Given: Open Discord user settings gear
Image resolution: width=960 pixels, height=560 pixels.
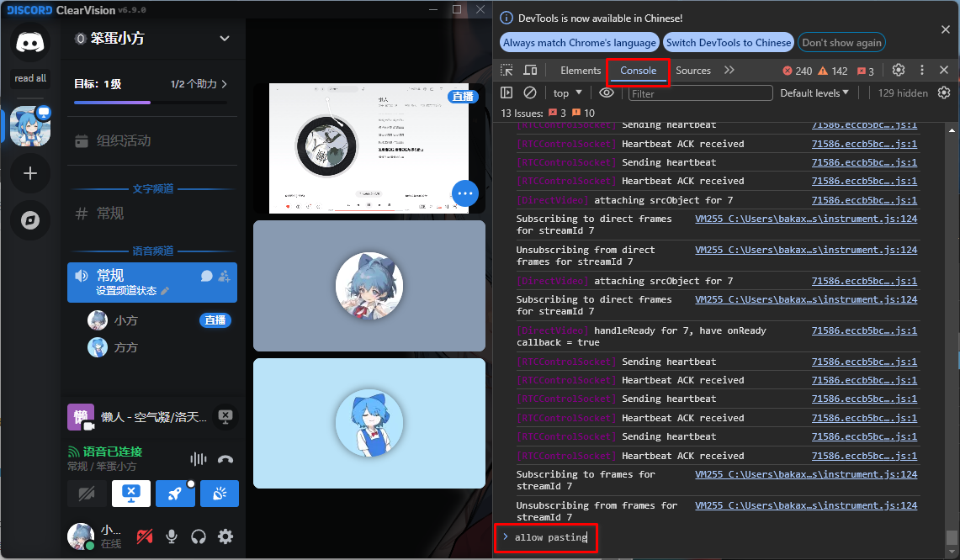Looking at the screenshot, I should click(225, 536).
